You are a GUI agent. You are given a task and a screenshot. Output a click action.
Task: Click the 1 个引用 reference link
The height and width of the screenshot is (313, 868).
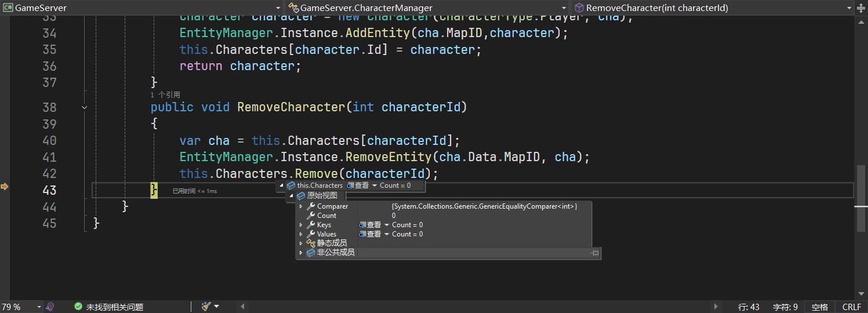click(165, 94)
